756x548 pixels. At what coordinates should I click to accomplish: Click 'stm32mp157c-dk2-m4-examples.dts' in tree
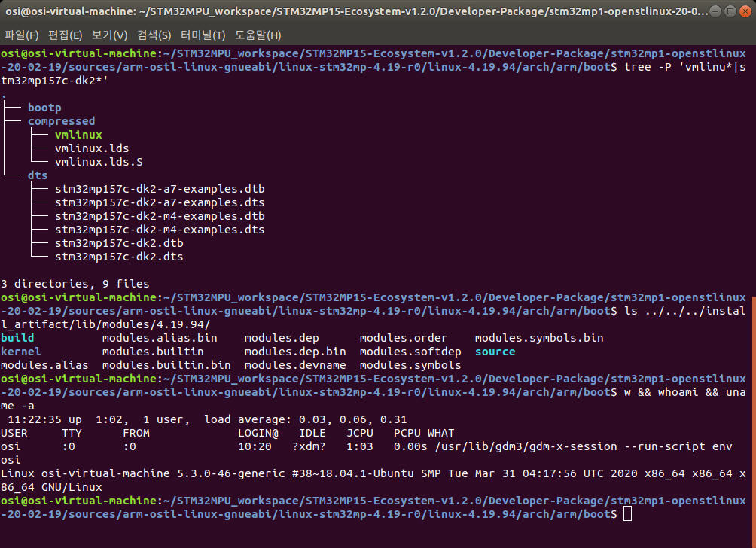[x=160, y=229]
